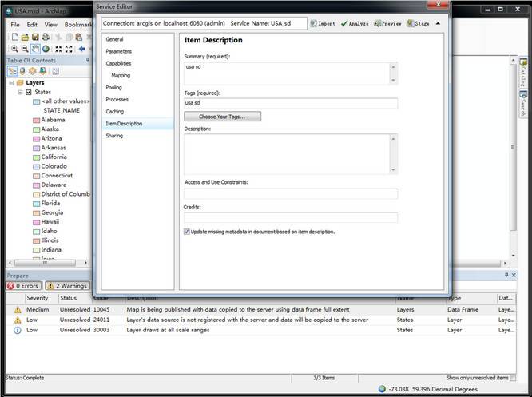
Task: Click the Paste icon in ArcMap toolbar
Action: [79, 37]
